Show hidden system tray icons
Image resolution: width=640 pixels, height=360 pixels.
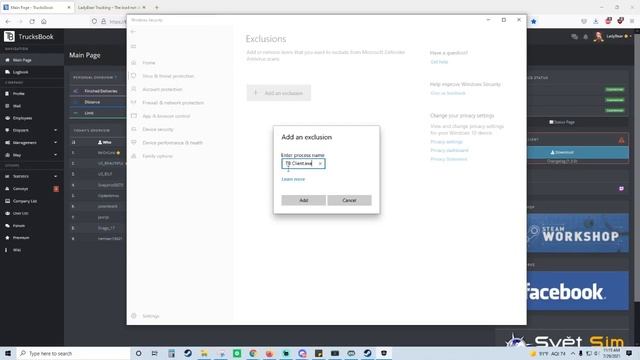coord(573,353)
